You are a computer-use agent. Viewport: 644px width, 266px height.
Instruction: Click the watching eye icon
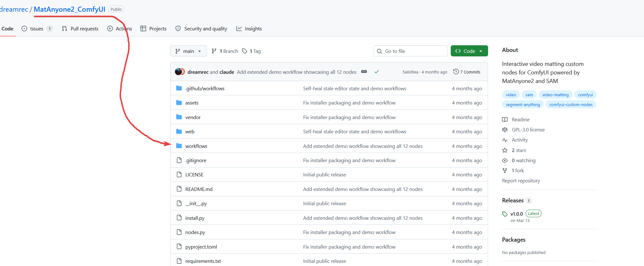click(x=505, y=161)
